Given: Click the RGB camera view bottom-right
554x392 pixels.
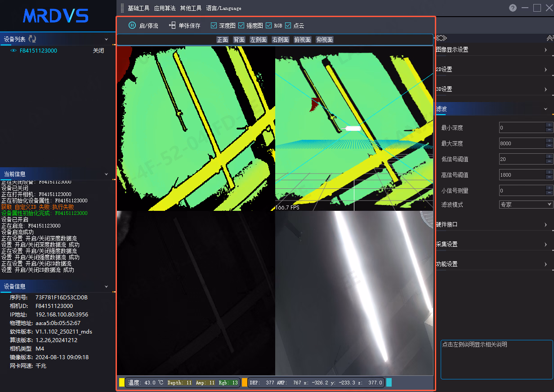Looking at the screenshot, I should click(x=354, y=293).
